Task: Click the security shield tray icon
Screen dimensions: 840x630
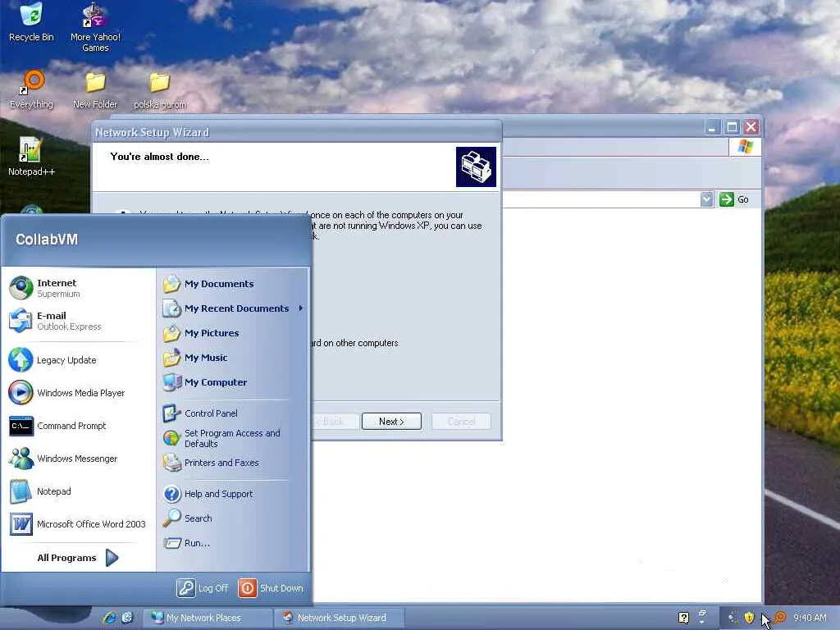Action: point(749,618)
